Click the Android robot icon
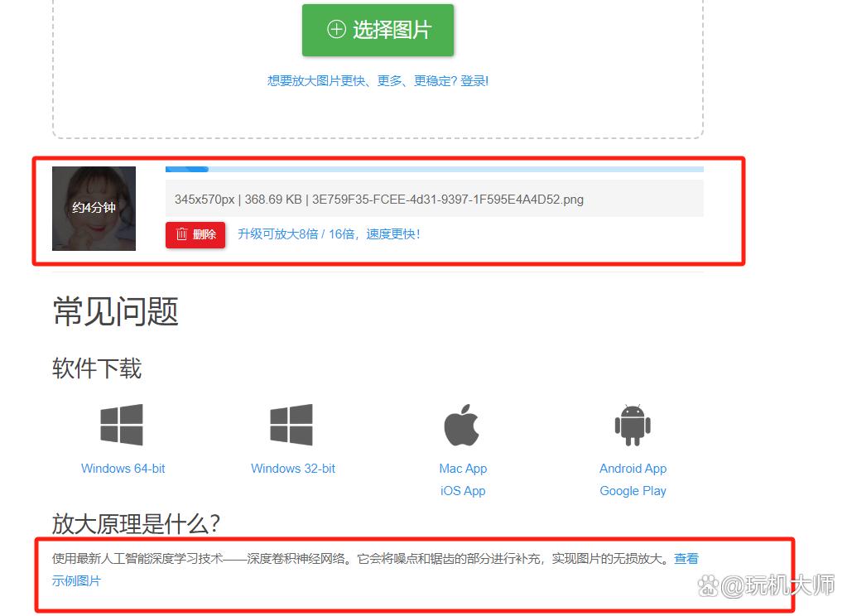 (633, 425)
